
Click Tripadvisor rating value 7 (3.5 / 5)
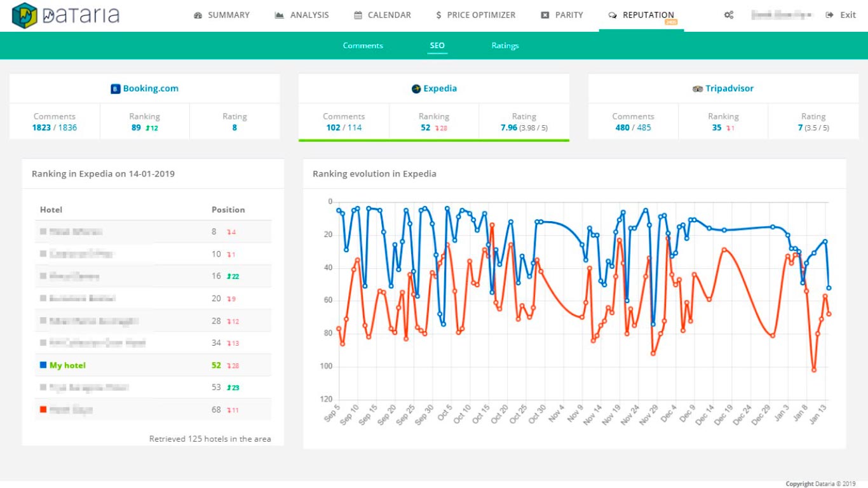[813, 128]
